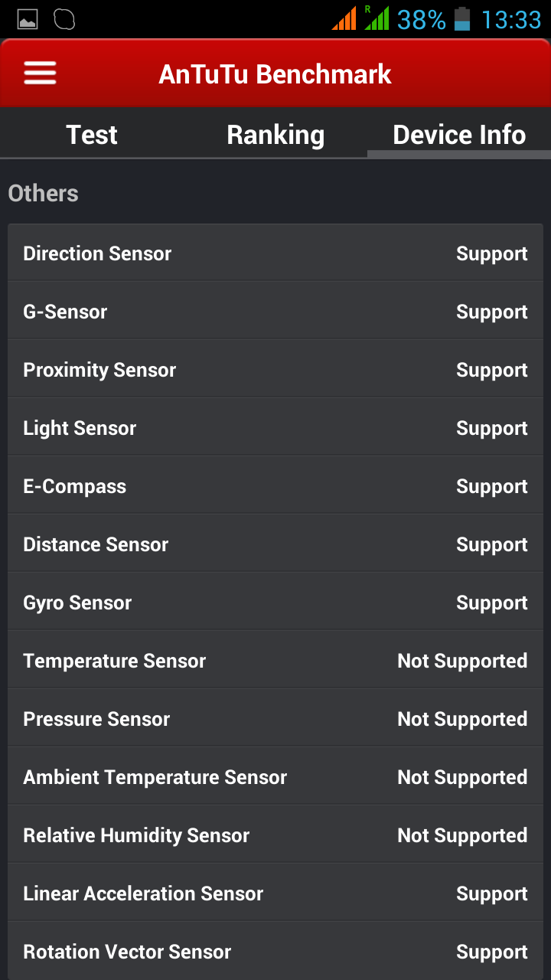Select the G-Sensor row

275,312
